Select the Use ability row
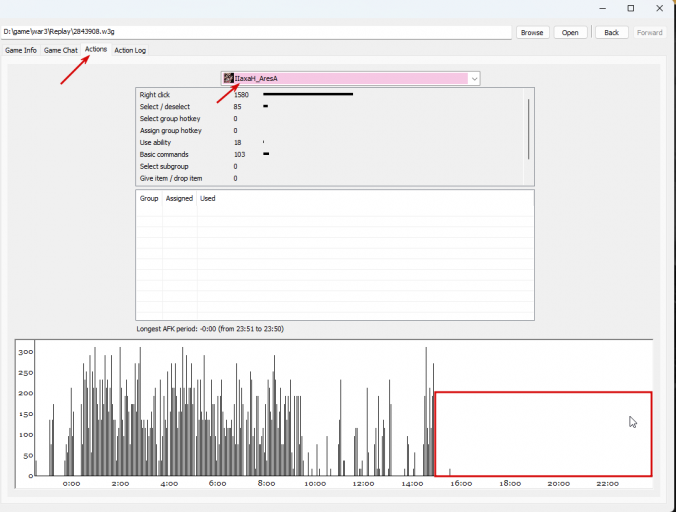 pyautogui.click(x=330, y=142)
